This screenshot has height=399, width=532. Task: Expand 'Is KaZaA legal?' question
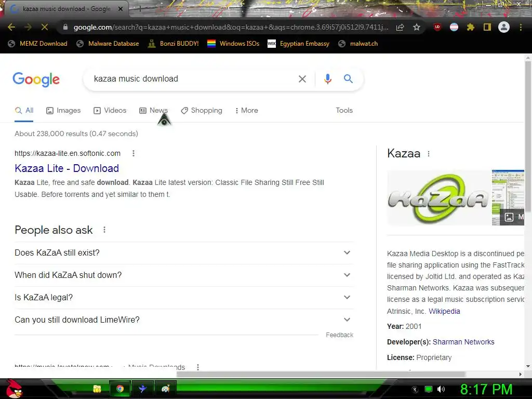tap(184, 298)
